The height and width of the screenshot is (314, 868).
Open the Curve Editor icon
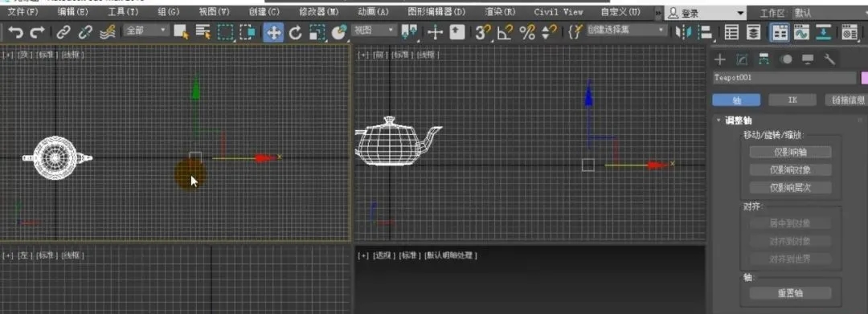click(801, 33)
